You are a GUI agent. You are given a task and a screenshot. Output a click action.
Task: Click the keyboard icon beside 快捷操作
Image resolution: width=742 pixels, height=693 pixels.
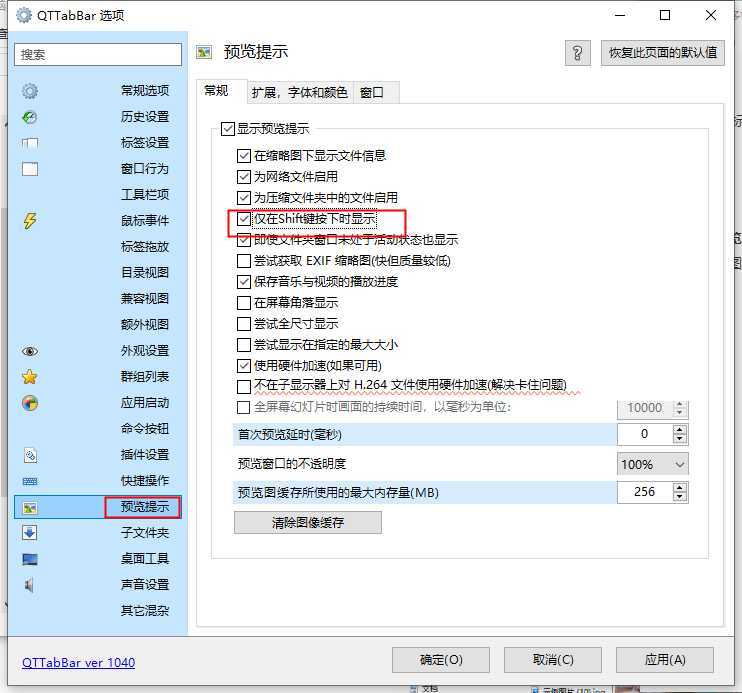30,481
